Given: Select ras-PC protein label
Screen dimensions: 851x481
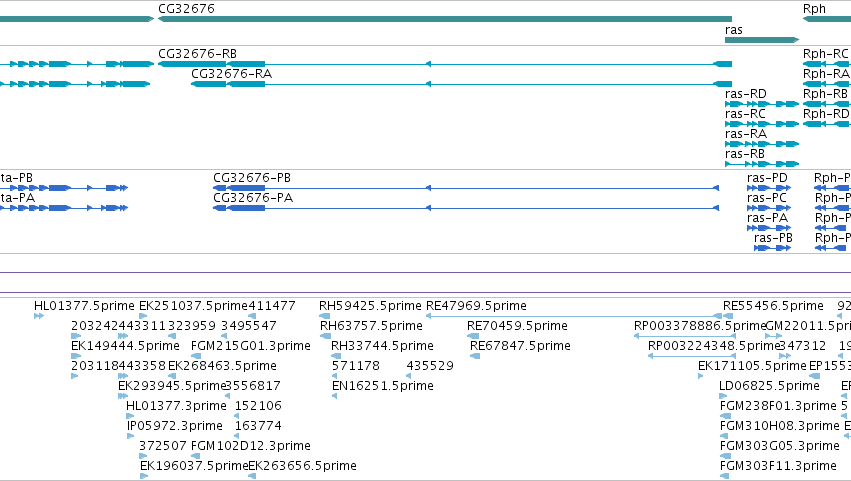Looking at the screenshot, I should [x=766, y=198].
